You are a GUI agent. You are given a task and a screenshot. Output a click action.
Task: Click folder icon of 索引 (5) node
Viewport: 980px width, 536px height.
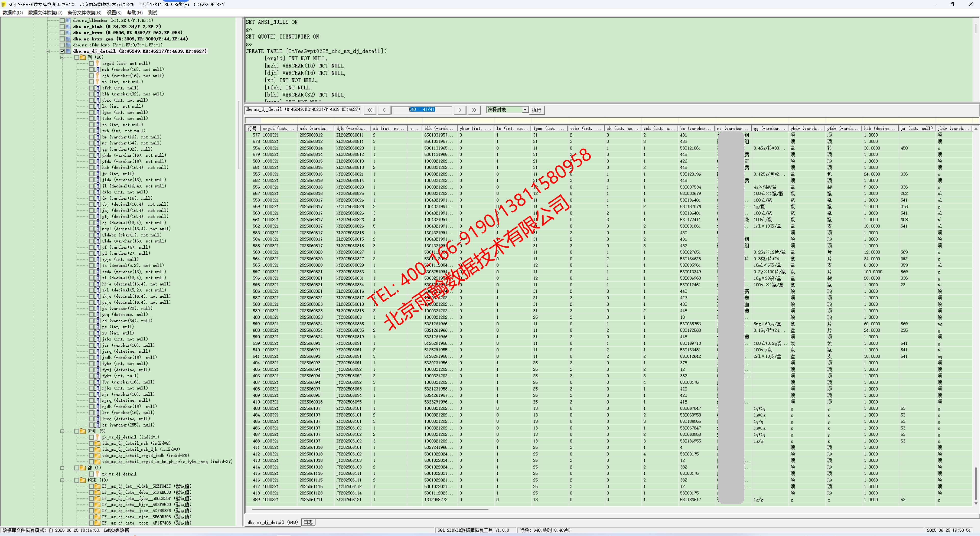click(83, 431)
